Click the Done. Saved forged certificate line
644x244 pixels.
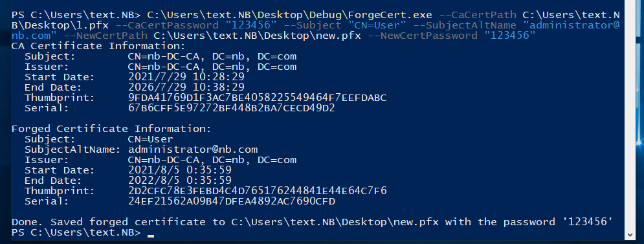[312, 222]
